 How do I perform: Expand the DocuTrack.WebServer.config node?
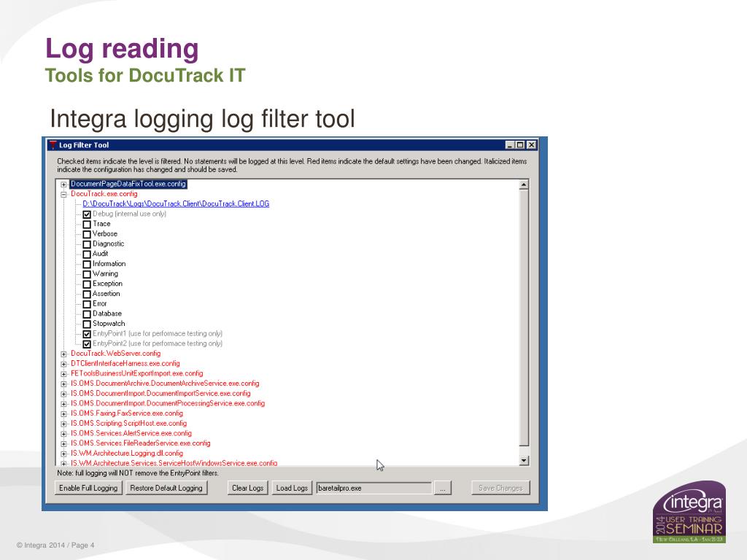coord(63,354)
